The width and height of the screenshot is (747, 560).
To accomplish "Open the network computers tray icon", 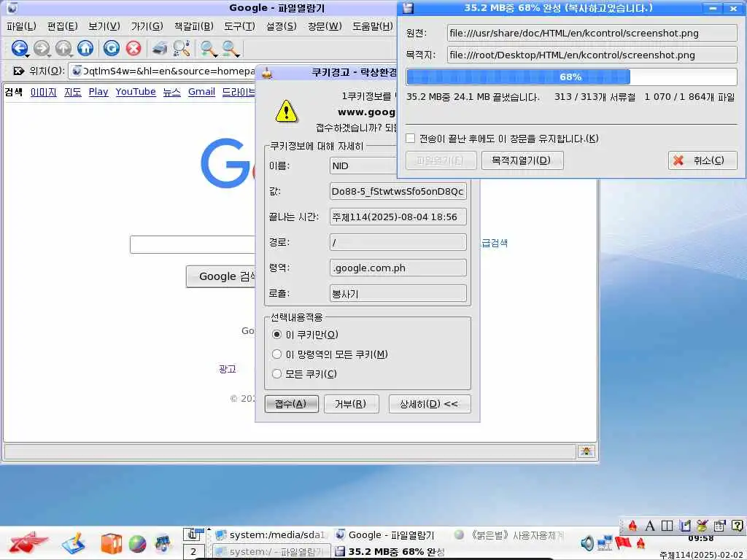I will pyautogui.click(x=605, y=542).
